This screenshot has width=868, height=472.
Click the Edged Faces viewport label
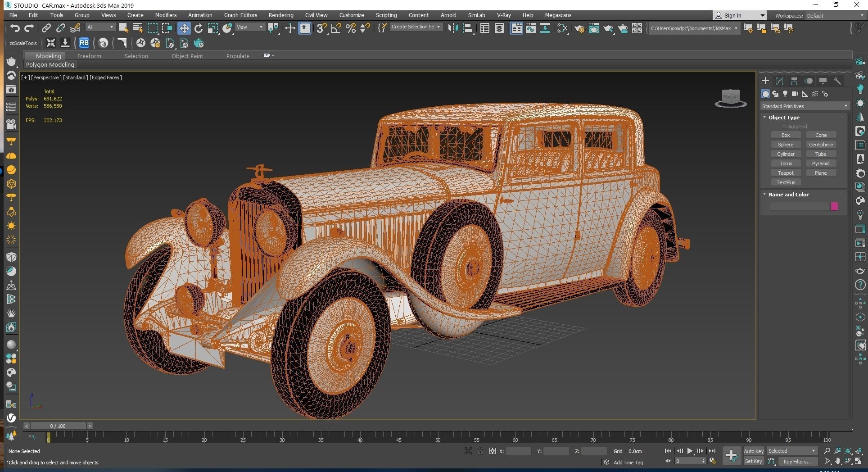[x=106, y=77]
